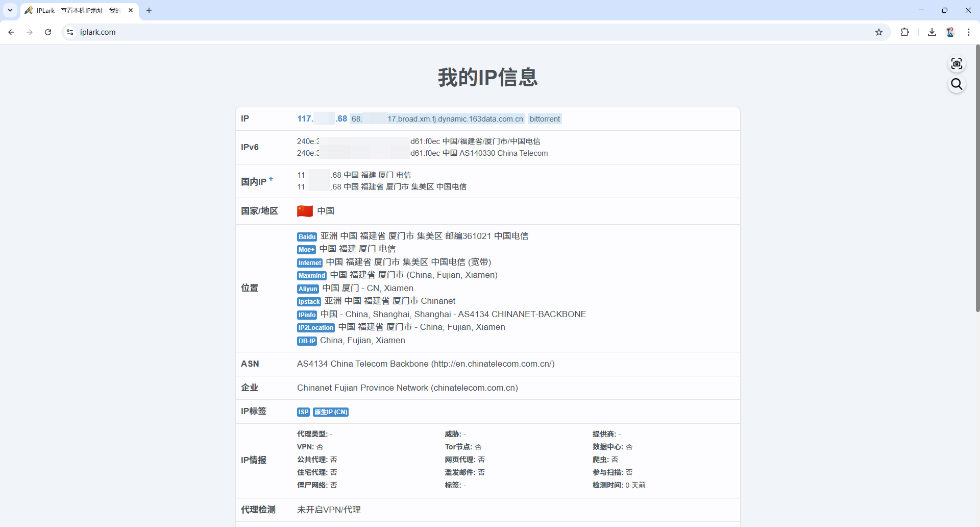Click the 117.x.x.68 IP address link
This screenshot has width=980, height=527.
tap(322, 118)
